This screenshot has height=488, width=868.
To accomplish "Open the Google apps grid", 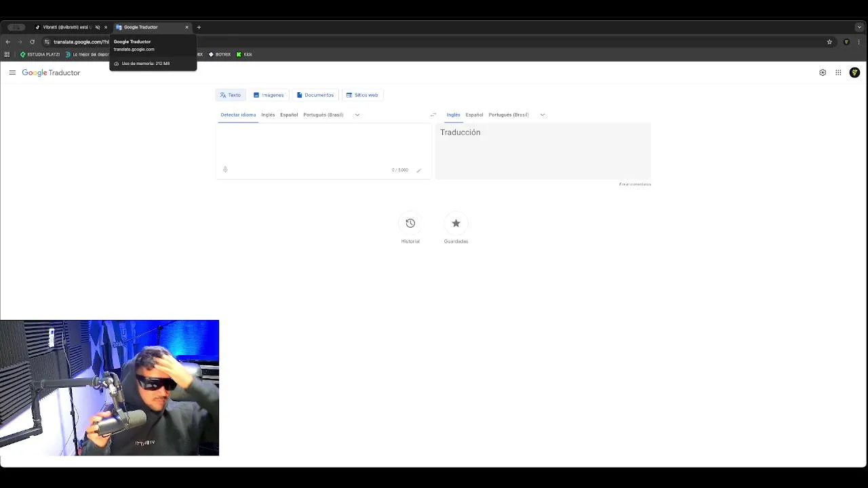I will point(838,73).
